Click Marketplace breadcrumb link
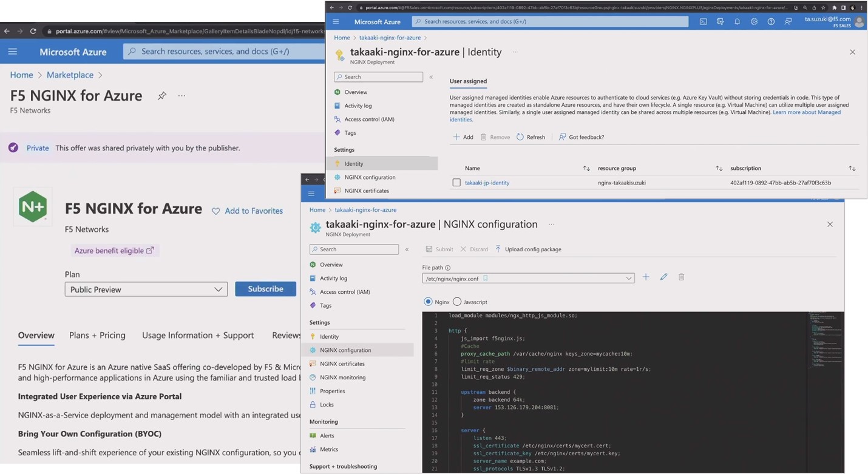This screenshot has width=868, height=474. pos(70,75)
